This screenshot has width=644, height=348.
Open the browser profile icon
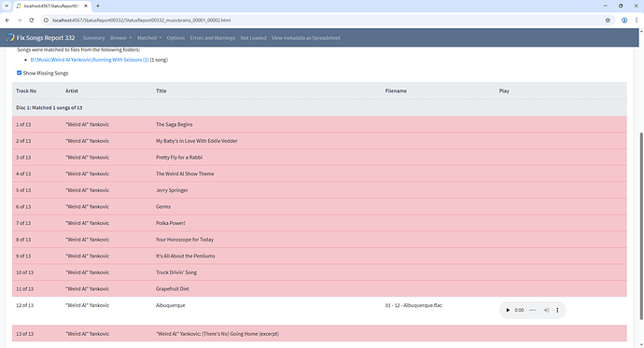624,21
